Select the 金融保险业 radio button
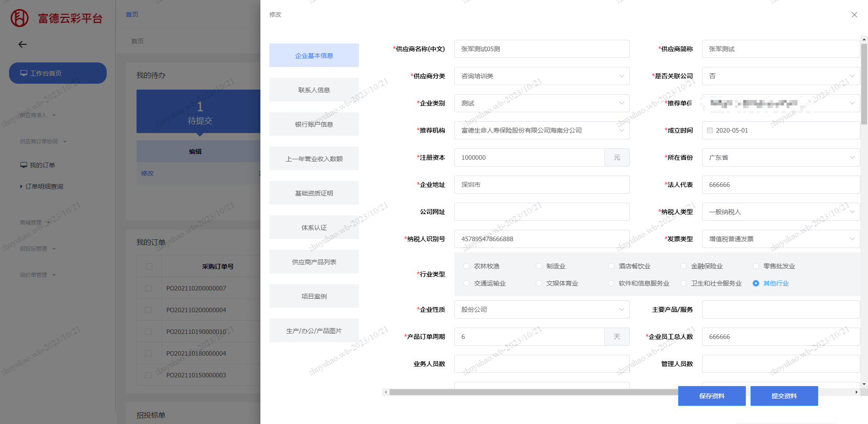The width and height of the screenshot is (868, 424). [684, 266]
